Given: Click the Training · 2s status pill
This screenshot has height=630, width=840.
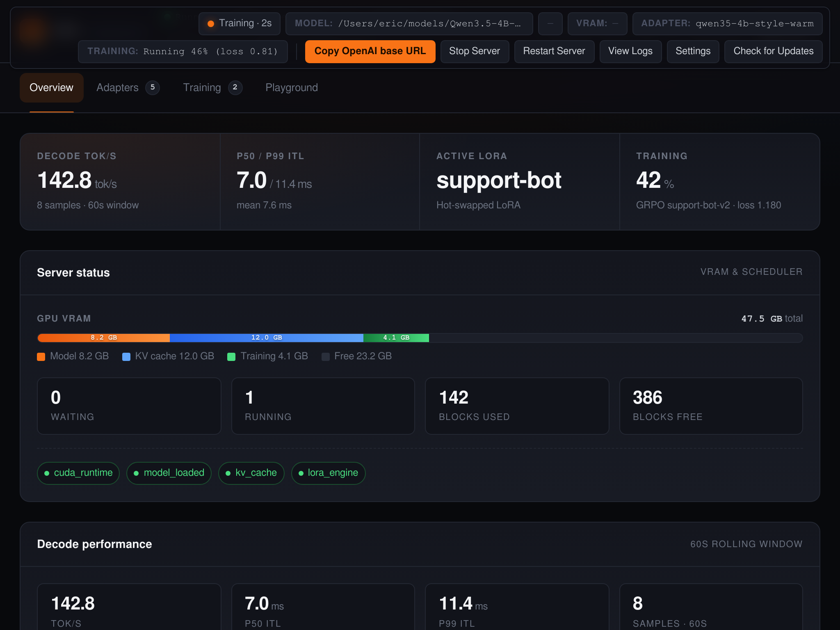Looking at the screenshot, I should click(x=239, y=23).
